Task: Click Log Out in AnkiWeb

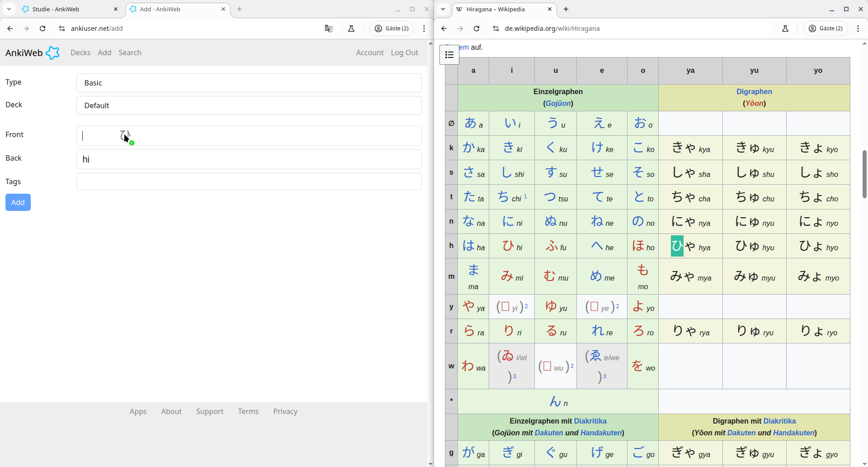Action: [405, 52]
